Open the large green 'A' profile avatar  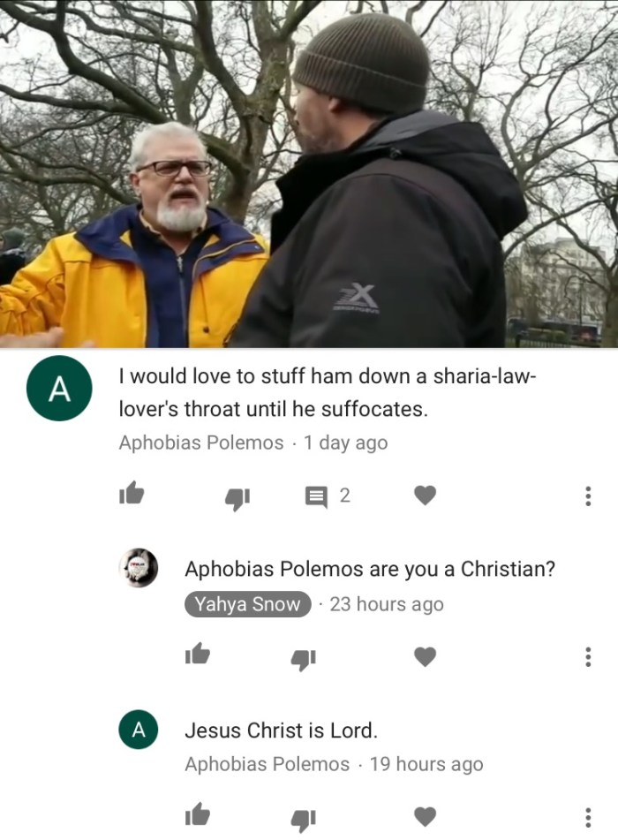pyautogui.click(x=59, y=389)
